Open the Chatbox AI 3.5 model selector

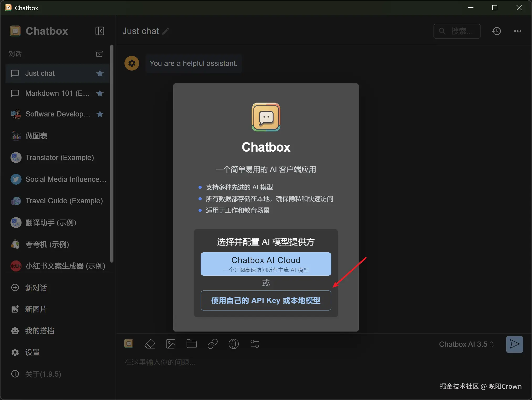[466, 344]
